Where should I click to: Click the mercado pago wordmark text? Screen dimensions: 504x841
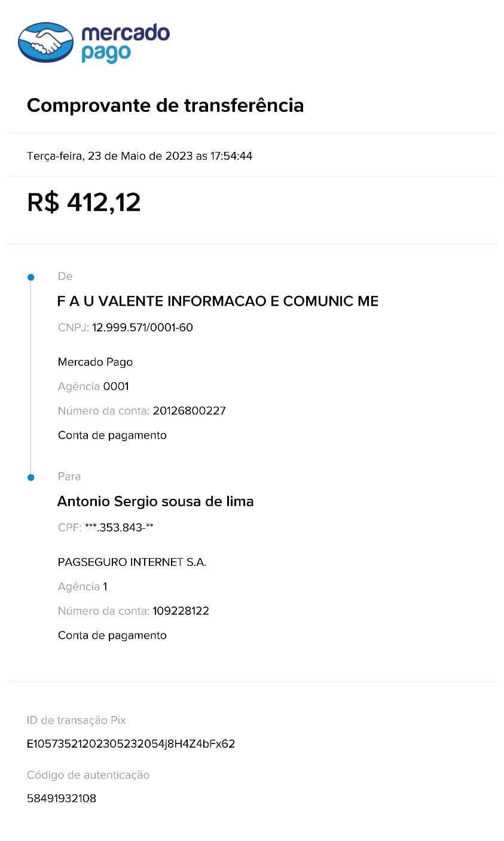[126, 42]
